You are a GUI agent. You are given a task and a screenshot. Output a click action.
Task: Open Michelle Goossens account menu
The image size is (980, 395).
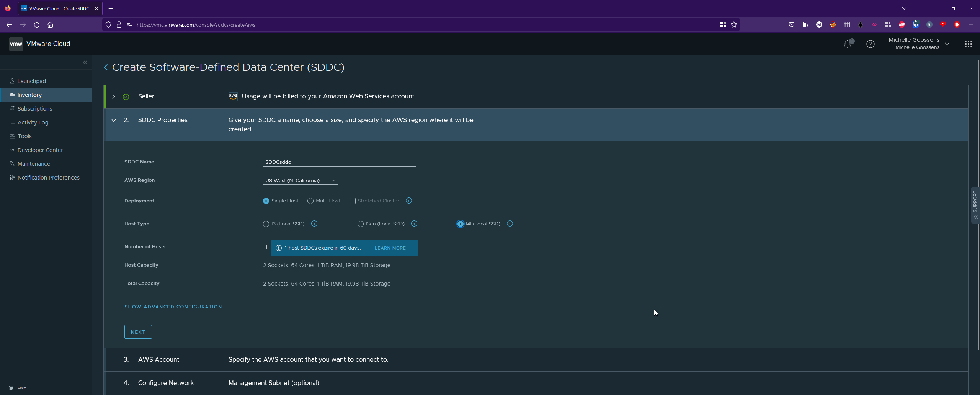click(x=919, y=44)
